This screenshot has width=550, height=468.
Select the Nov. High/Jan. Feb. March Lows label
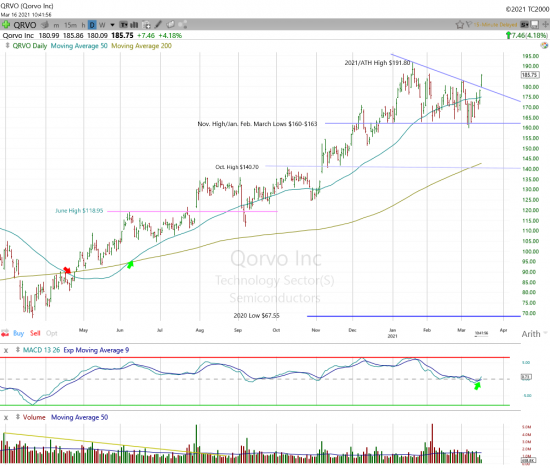[257, 124]
